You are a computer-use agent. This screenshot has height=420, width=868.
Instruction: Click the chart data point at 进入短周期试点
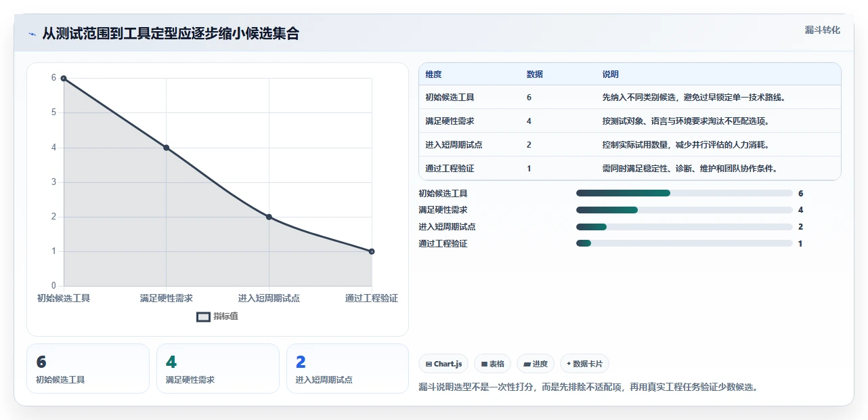(269, 217)
